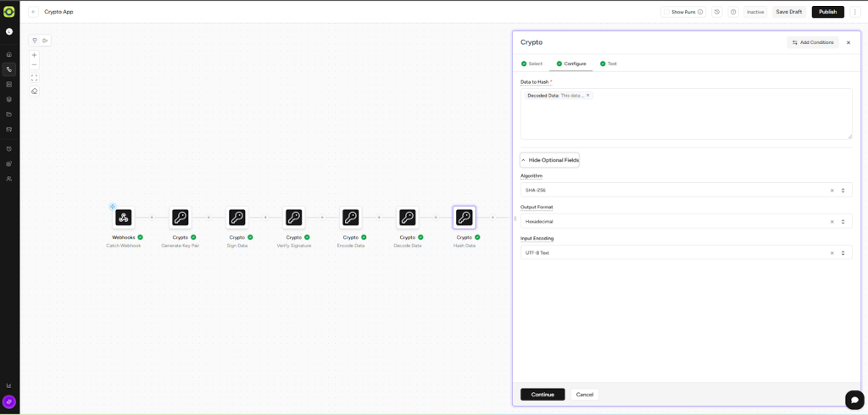Click inside the Data to Hash field

686,119
